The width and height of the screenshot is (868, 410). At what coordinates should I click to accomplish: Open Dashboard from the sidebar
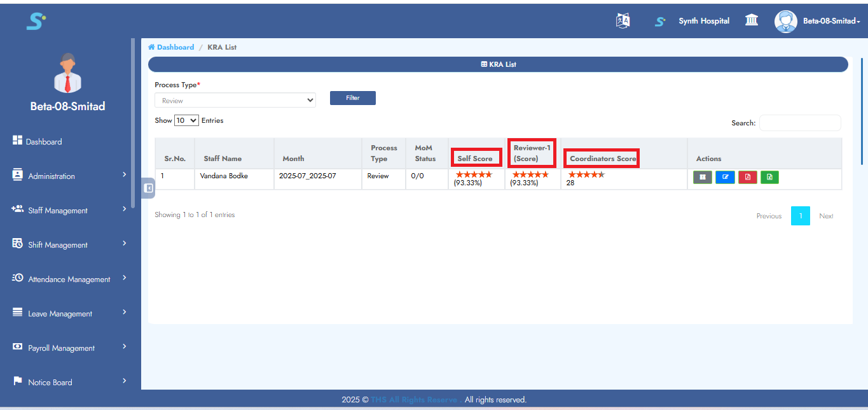point(44,142)
